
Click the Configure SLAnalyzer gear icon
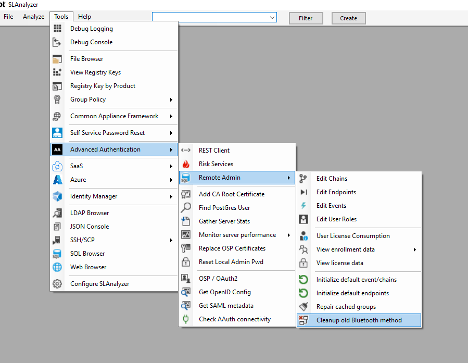click(57, 284)
